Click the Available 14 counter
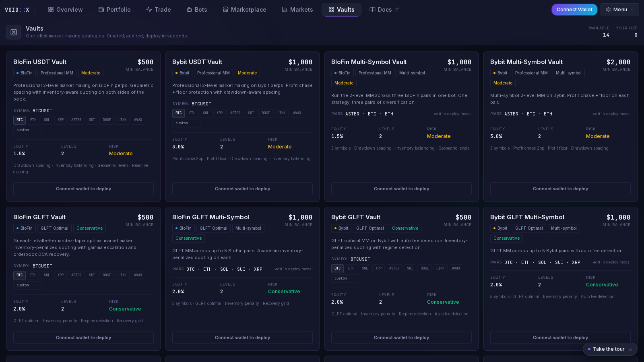The image size is (644, 362). coord(599,32)
